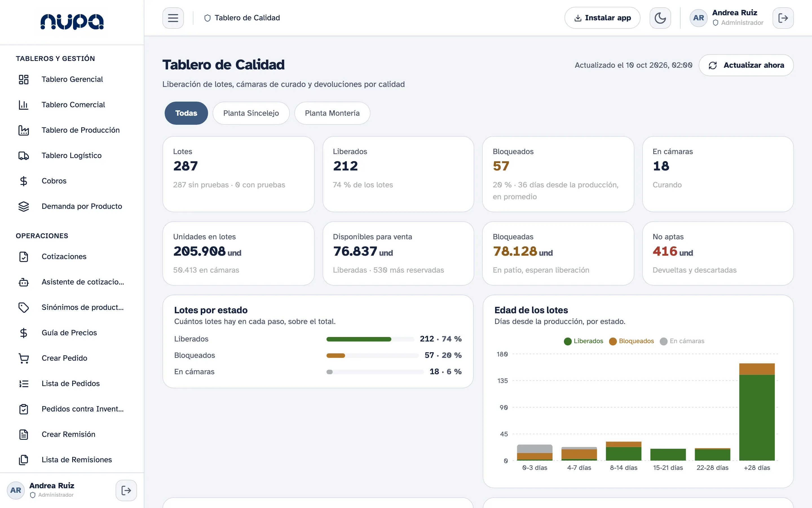Image resolution: width=812 pixels, height=508 pixels.
Task: Switch to the Planta Montería filter
Action: pyautogui.click(x=332, y=113)
